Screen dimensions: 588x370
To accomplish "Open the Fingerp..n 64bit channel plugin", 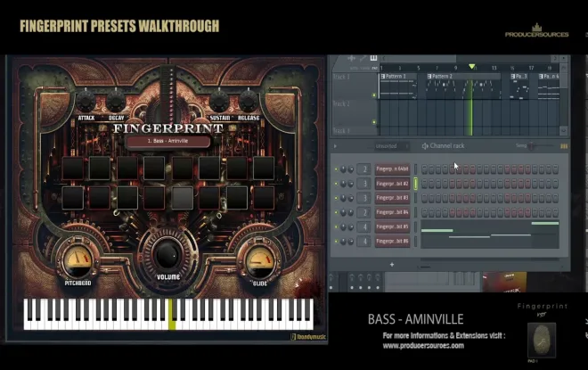I will 392,169.
